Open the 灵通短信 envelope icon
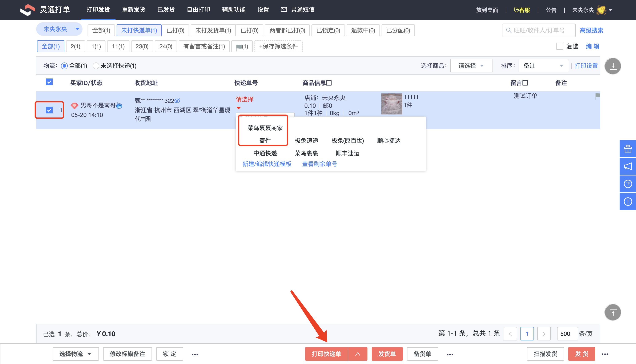The height and width of the screenshot is (364, 636). coord(283,9)
